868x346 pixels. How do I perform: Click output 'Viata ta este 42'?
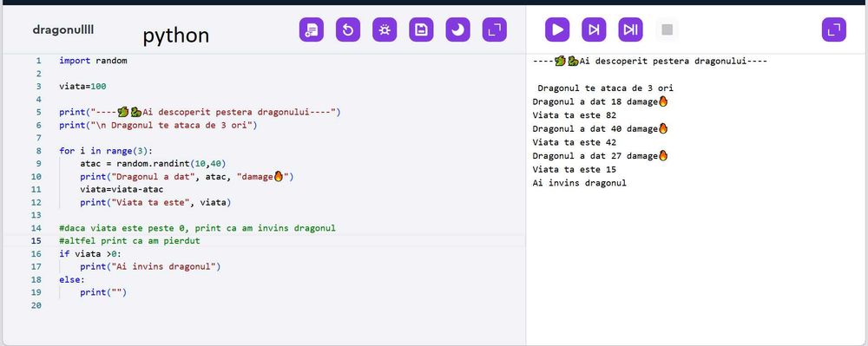pyautogui.click(x=574, y=142)
